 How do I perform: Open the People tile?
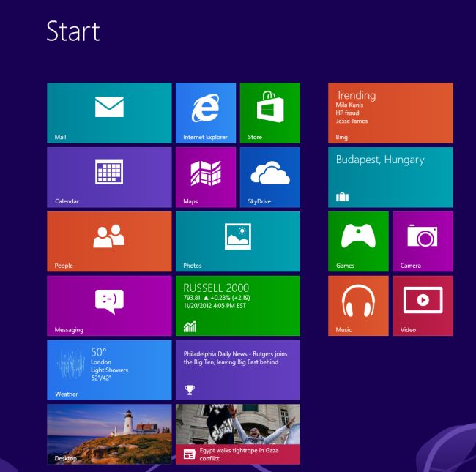[109, 241]
